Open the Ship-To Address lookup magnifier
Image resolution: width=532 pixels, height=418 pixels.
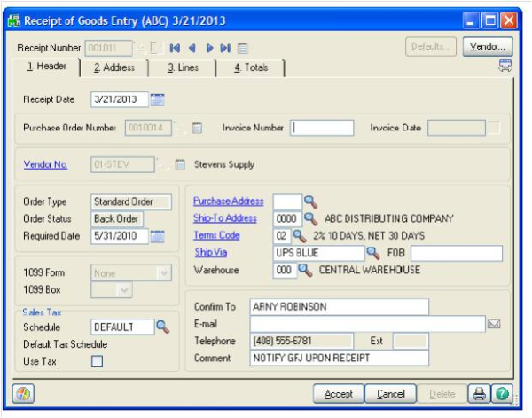(310, 218)
